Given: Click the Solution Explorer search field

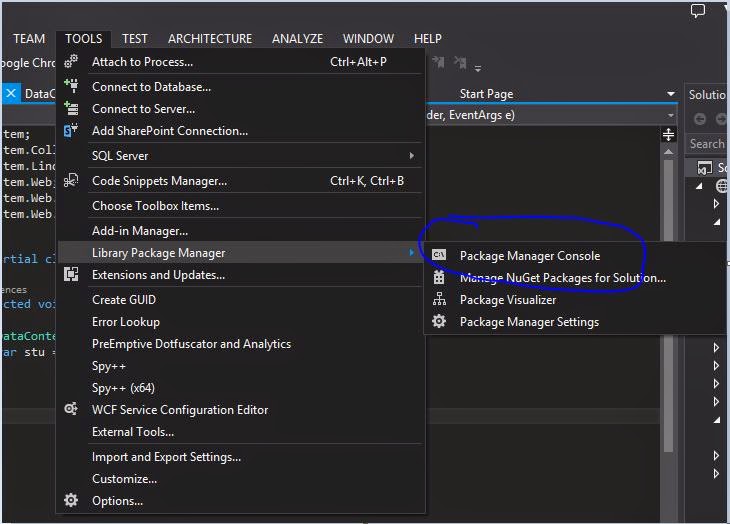Looking at the screenshot, I should pos(708,144).
